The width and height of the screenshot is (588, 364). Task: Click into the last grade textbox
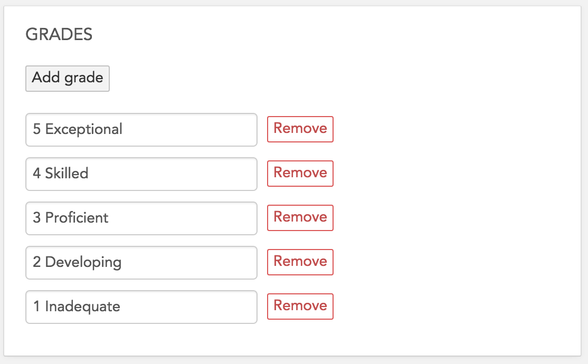pos(141,307)
